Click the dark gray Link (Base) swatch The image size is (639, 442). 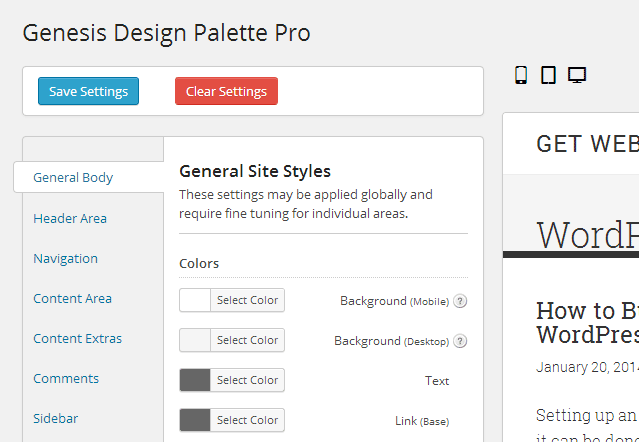tap(195, 420)
